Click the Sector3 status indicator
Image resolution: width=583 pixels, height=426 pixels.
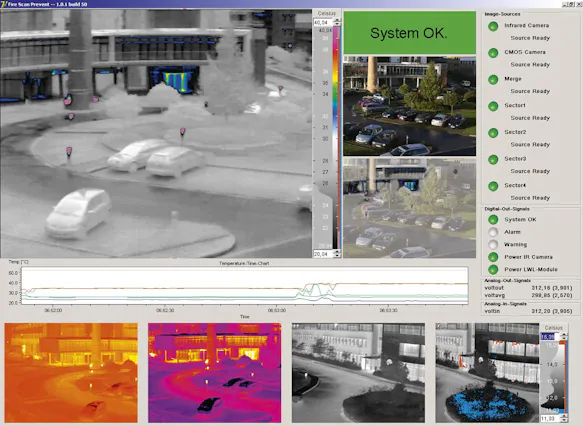click(x=493, y=159)
